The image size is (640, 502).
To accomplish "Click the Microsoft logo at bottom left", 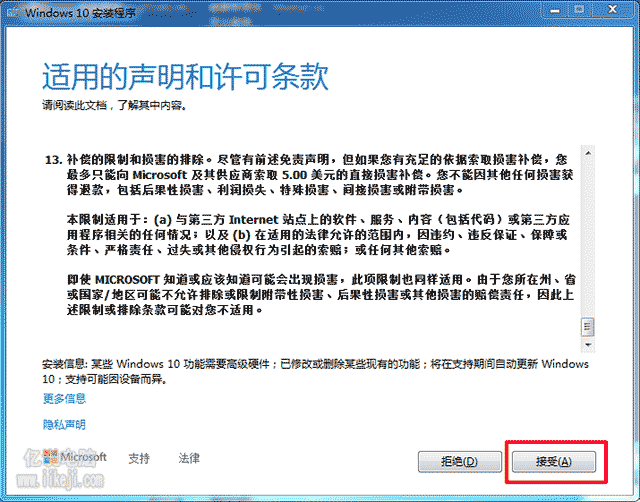I will [x=75, y=457].
